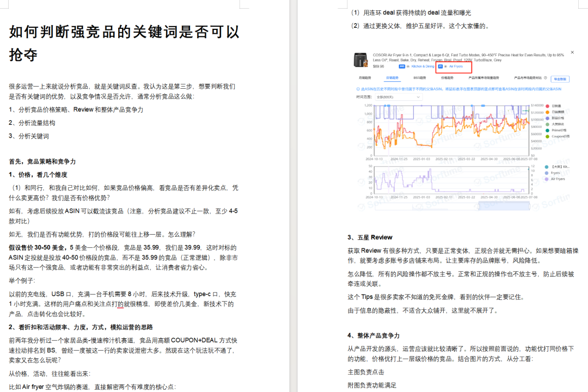The image size is (588, 392).
Task: Click the bold text 假设售价 30-50 美金
Action: tap(38, 248)
